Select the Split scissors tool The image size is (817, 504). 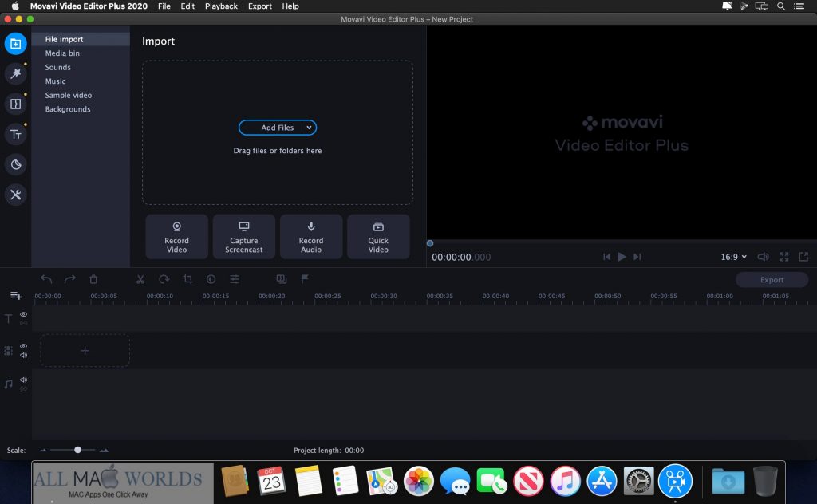pyautogui.click(x=140, y=279)
